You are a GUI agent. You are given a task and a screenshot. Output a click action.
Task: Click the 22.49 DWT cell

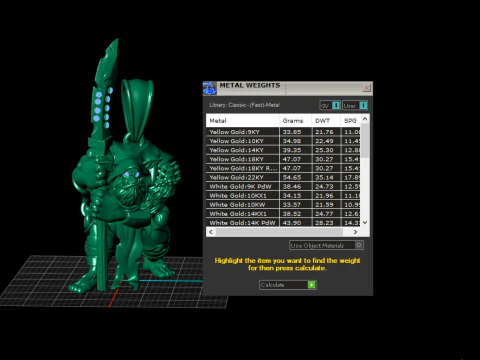(x=326, y=141)
